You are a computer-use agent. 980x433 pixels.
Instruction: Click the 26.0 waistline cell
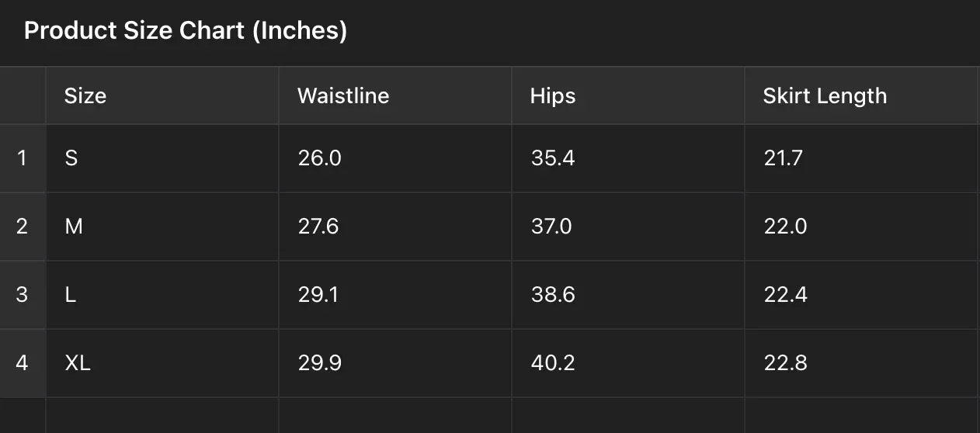pos(319,158)
